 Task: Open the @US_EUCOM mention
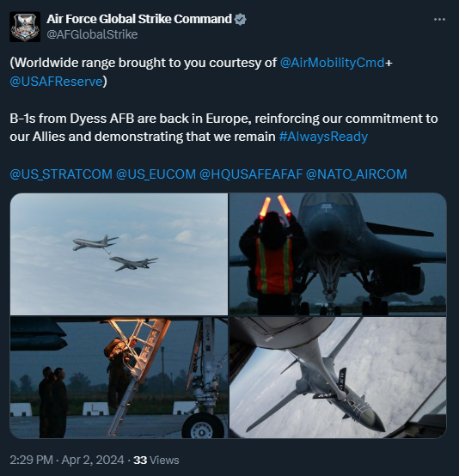[x=156, y=174]
